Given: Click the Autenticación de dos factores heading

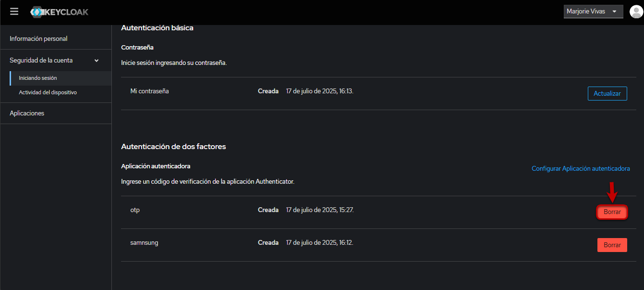Looking at the screenshot, I should click(173, 146).
